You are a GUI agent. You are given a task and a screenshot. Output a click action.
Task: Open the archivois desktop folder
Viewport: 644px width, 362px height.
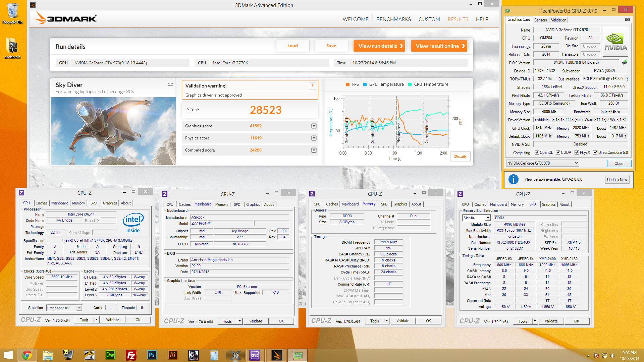click(13, 49)
